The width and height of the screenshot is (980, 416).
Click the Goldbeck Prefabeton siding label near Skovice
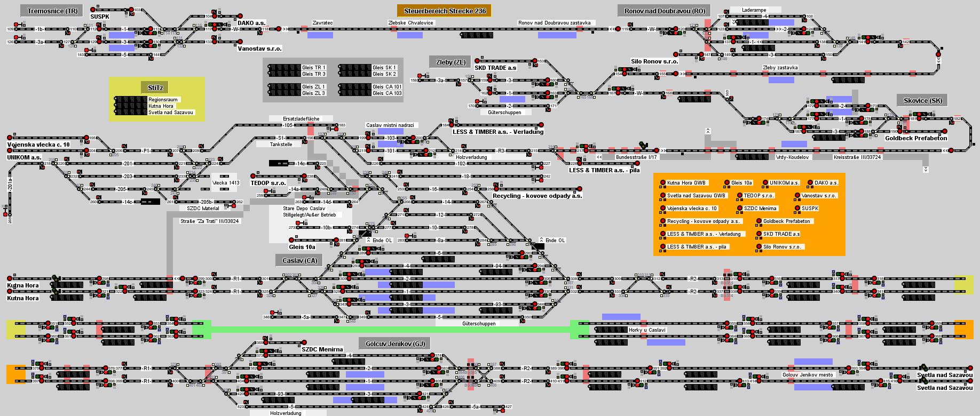pos(916,138)
